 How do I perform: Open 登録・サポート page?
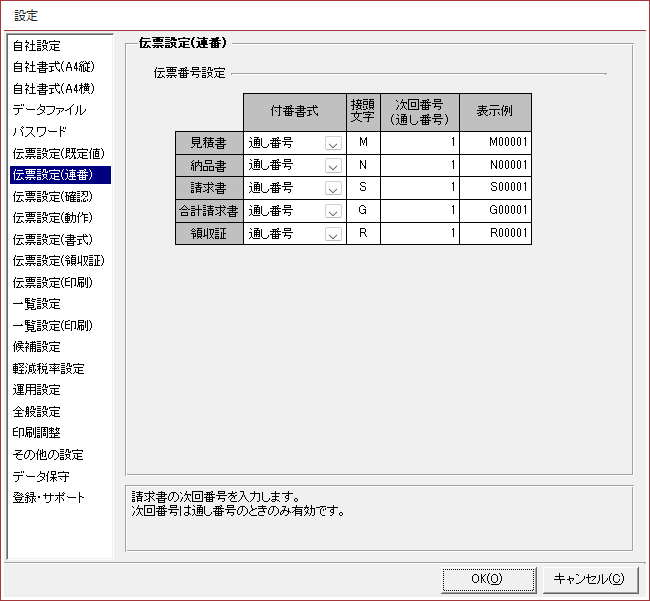pos(49,498)
